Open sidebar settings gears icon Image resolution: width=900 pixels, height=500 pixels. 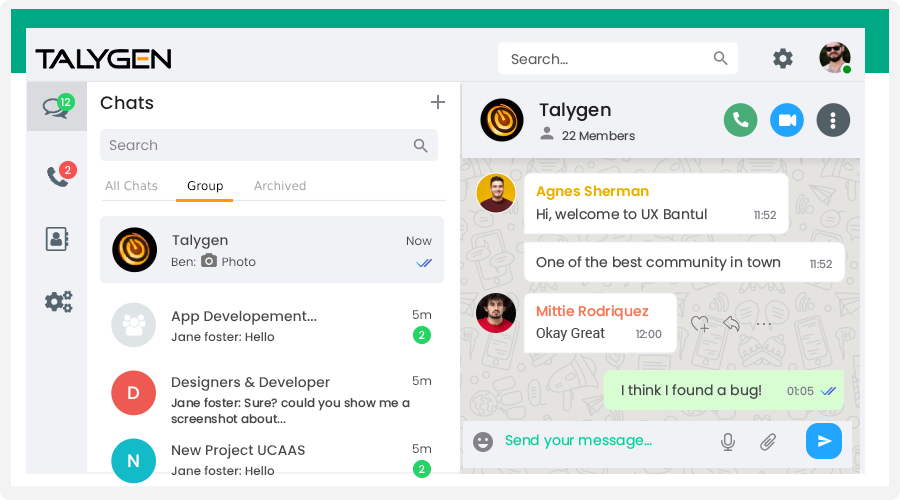pos(58,301)
